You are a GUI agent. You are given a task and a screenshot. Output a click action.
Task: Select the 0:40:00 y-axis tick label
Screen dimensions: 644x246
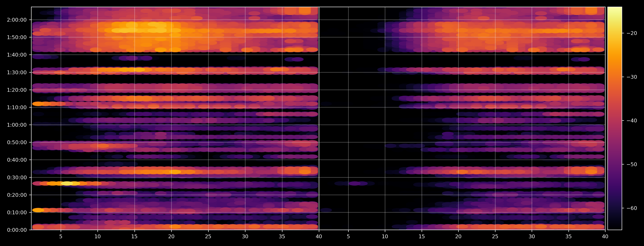tap(17, 160)
